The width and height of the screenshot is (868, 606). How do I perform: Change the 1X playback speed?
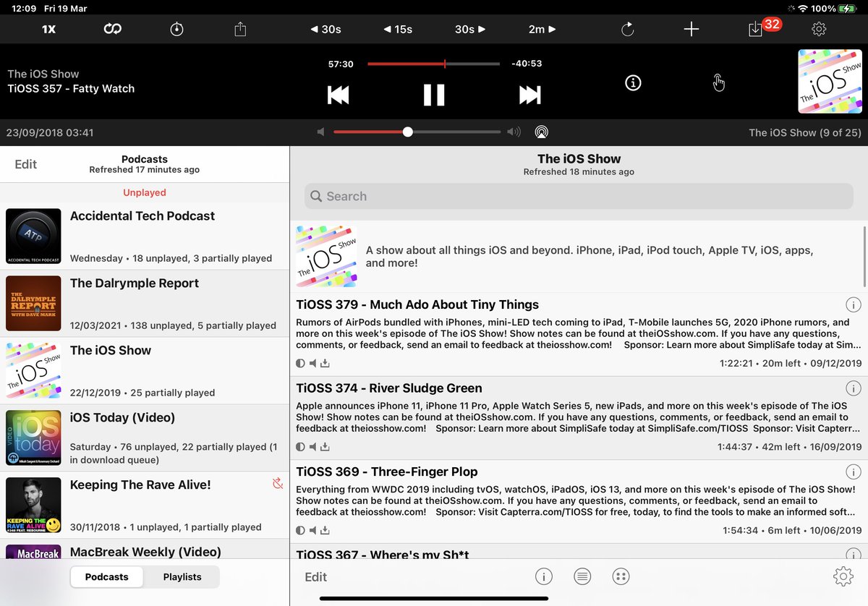[48, 29]
